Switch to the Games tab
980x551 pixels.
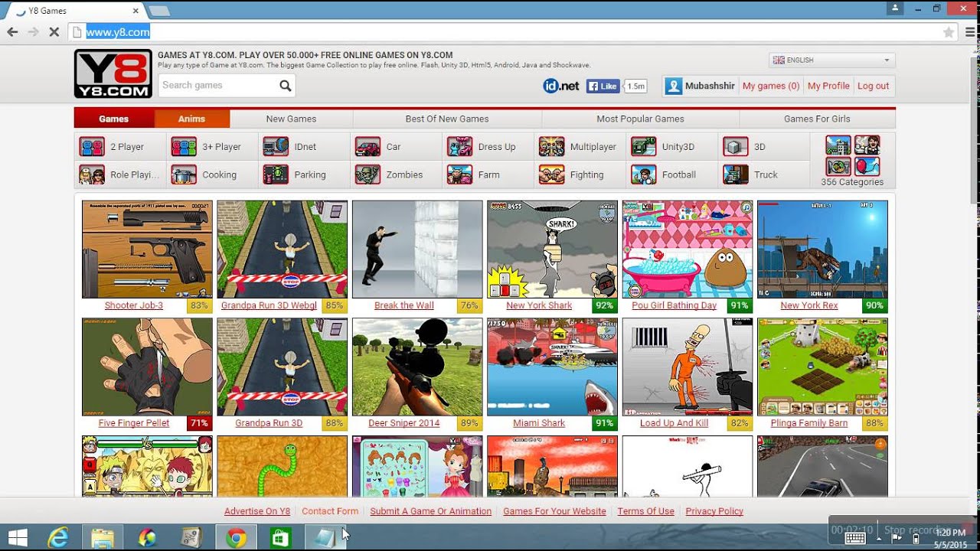tap(114, 119)
